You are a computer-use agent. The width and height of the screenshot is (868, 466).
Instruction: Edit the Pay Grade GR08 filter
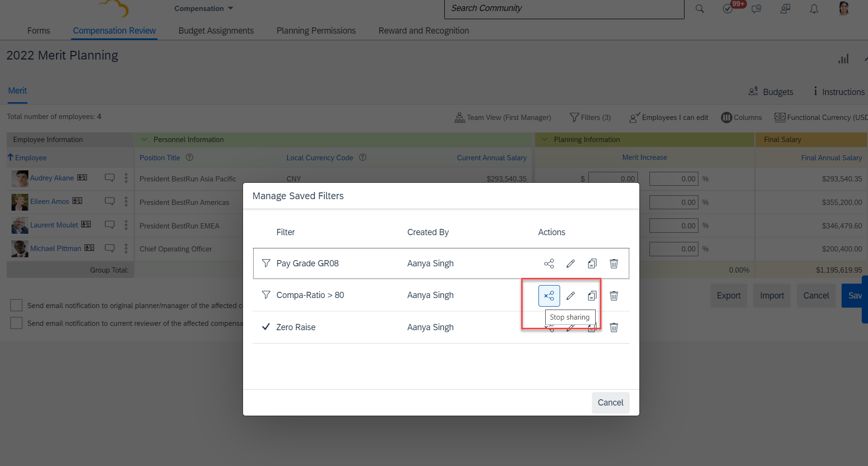[570, 263]
